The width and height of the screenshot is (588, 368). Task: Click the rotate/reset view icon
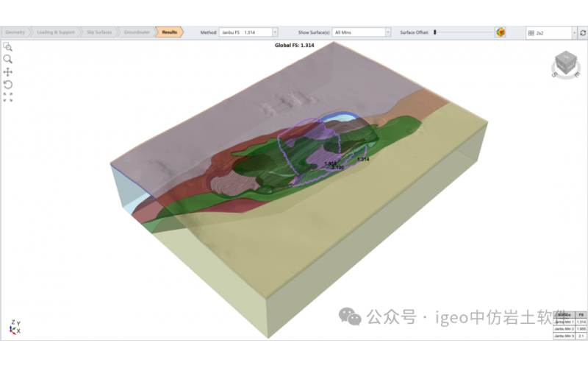click(x=8, y=84)
